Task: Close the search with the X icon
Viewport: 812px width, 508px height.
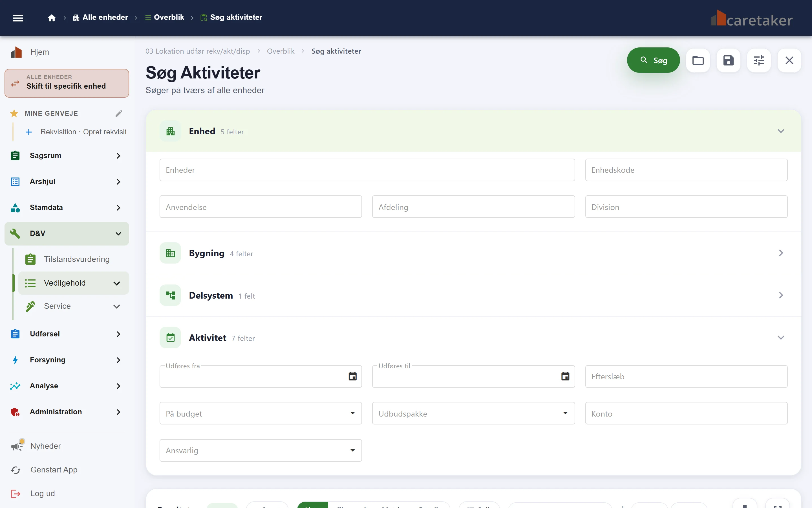Action: (789, 60)
